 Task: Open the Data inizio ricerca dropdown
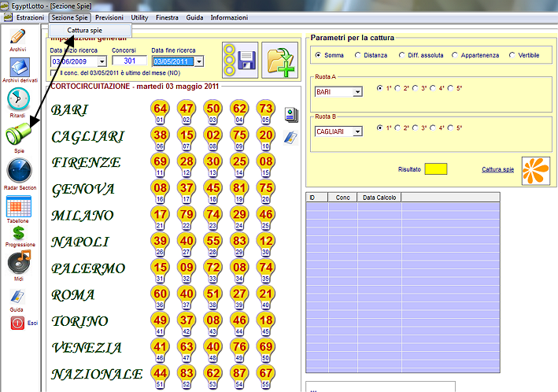point(102,61)
